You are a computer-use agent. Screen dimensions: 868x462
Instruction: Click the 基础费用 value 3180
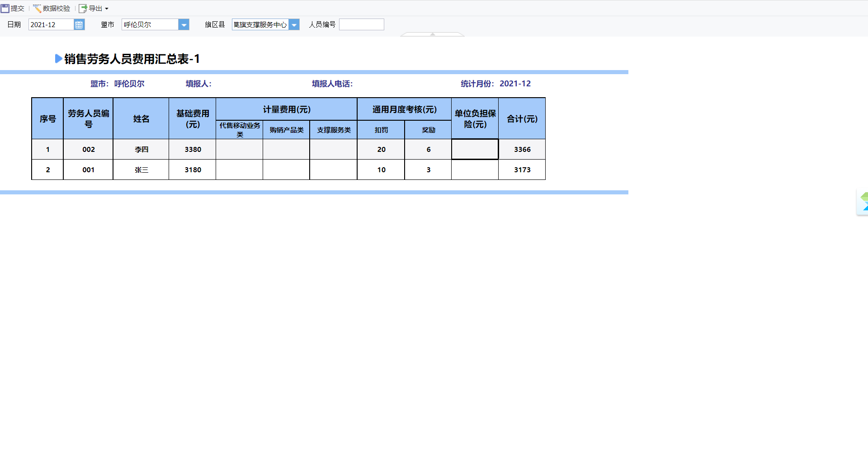pyautogui.click(x=193, y=170)
